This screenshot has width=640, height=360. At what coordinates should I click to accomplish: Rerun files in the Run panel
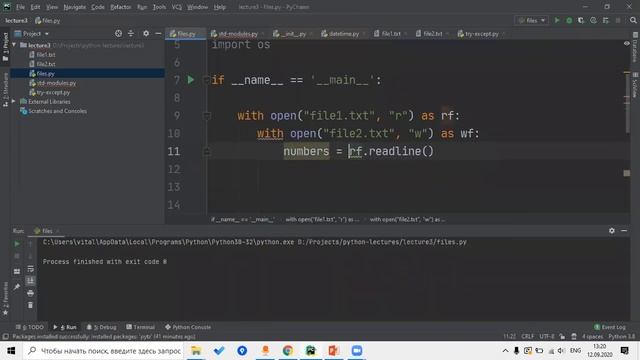17,244
